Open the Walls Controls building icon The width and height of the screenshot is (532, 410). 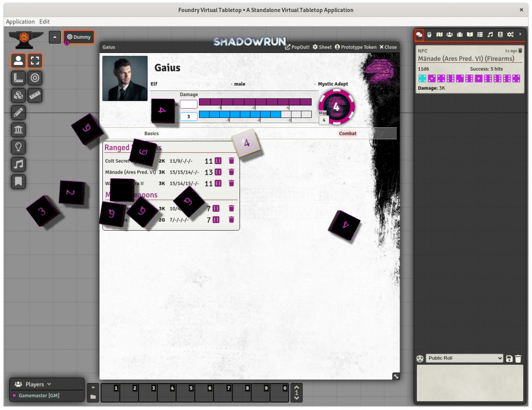[x=18, y=130]
